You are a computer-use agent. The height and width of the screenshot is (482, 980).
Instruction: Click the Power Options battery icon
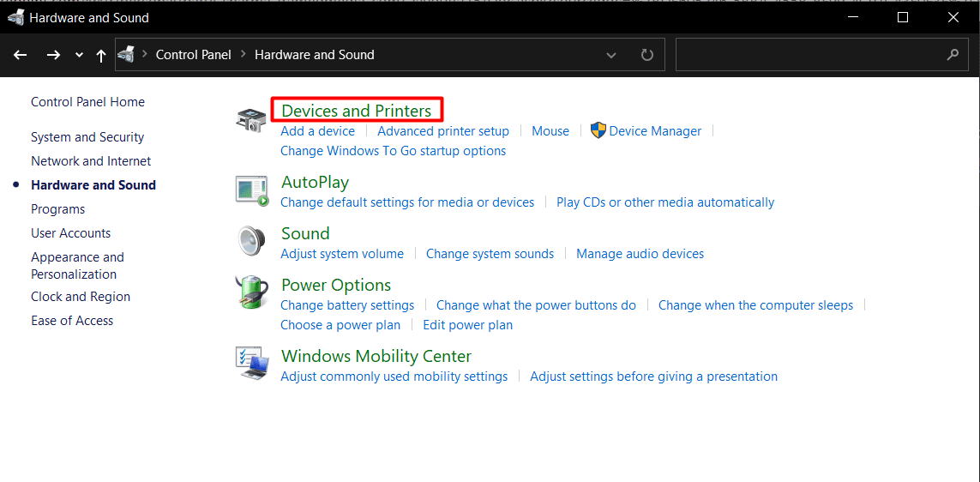[x=251, y=292]
